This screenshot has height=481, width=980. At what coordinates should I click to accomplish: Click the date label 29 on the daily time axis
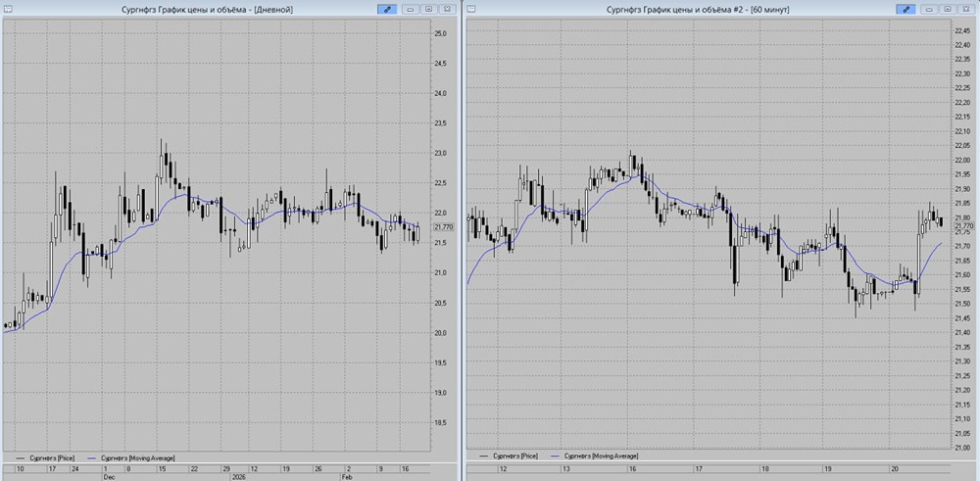click(x=227, y=468)
